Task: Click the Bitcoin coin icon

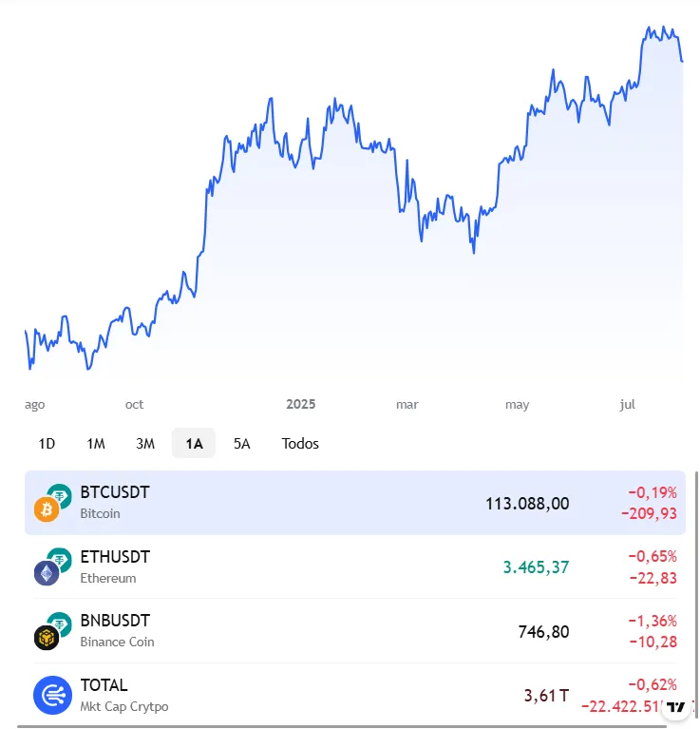Action: click(x=46, y=510)
